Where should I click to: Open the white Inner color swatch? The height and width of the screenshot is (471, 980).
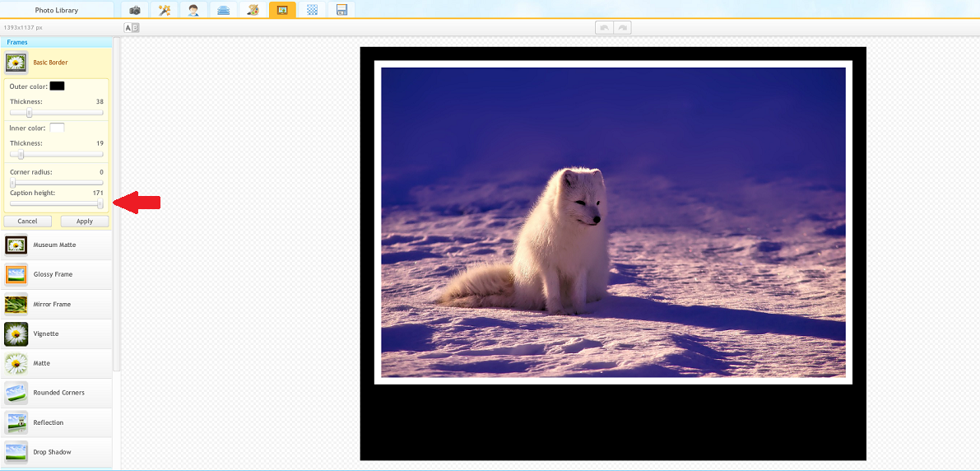click(57, 128)
